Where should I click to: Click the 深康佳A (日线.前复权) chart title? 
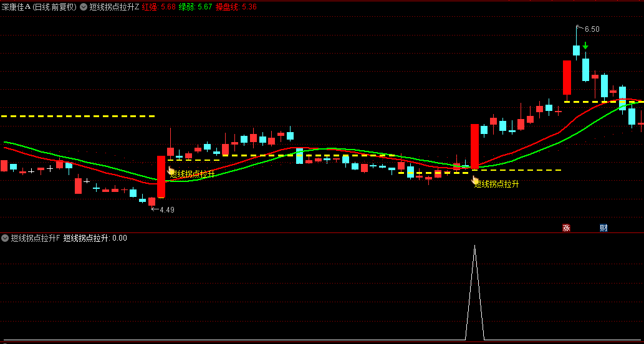(39, 7)
